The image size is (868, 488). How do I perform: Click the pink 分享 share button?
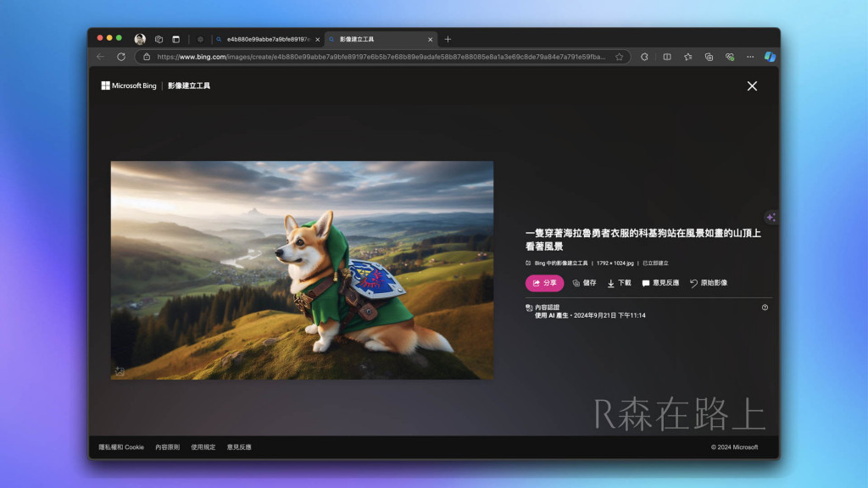click(x=545, y=283)
